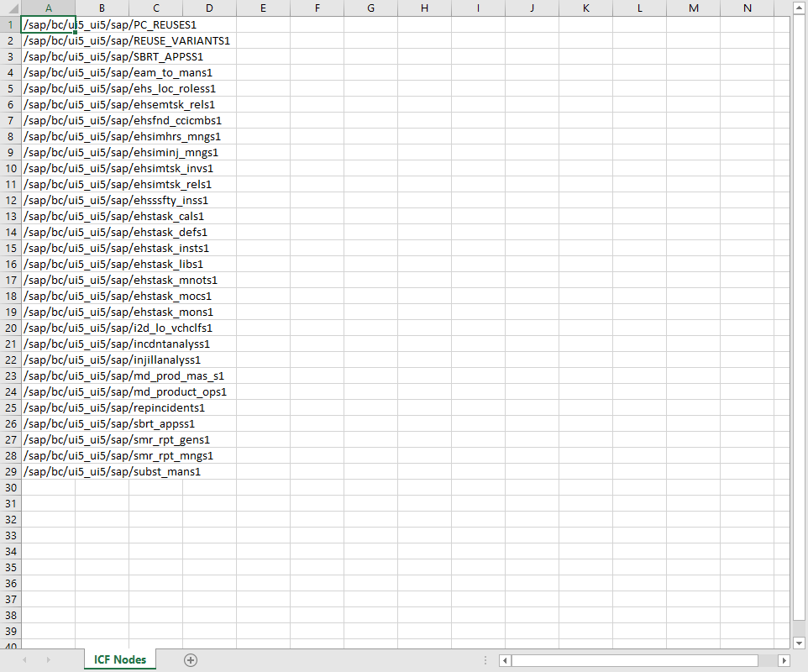Select cell with PC_REUSES1 path
This screenshot has width=808, height=672.
(x=49, y=24)
